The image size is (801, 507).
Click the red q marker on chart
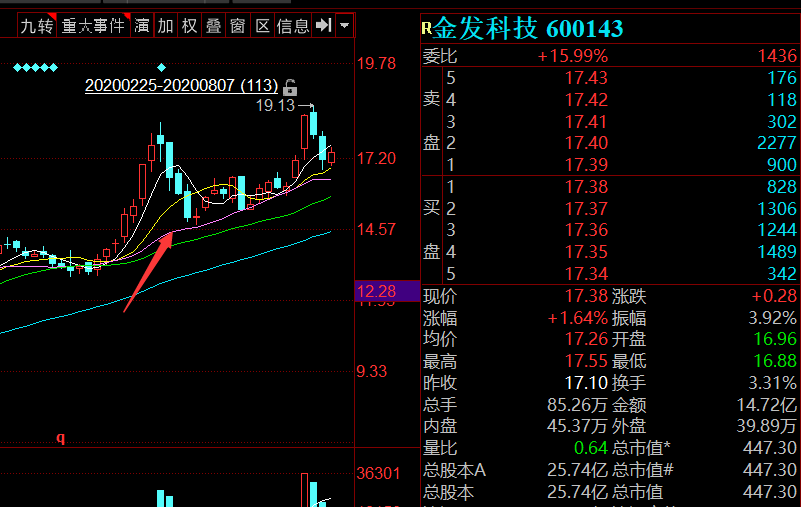coord(60,437)
